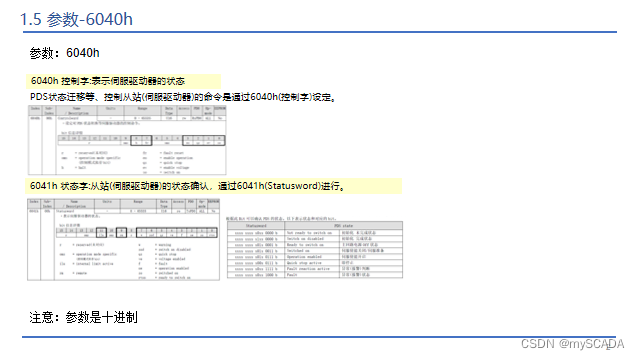Select the "Switch on disabled" table cell
The width and height of the screenshot is (640, 360).
(x=313, y=238)
